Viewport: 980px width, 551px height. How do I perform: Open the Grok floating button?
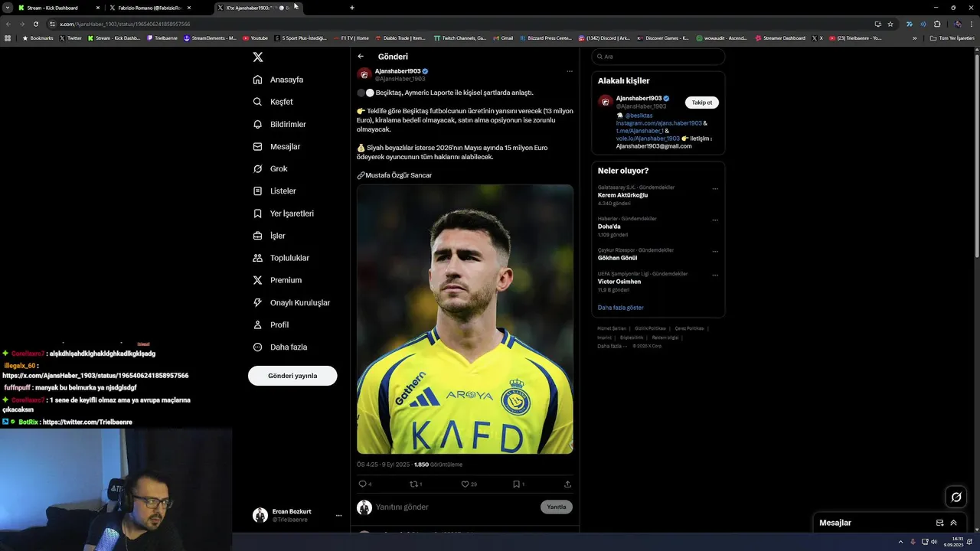click(956, 497)
